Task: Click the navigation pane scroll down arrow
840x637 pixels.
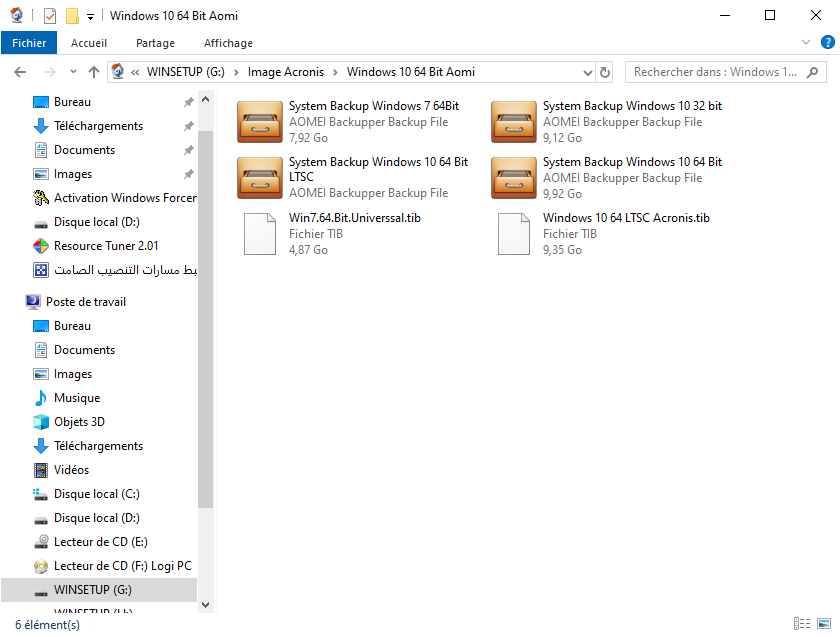Action: (x=206, y=604)
